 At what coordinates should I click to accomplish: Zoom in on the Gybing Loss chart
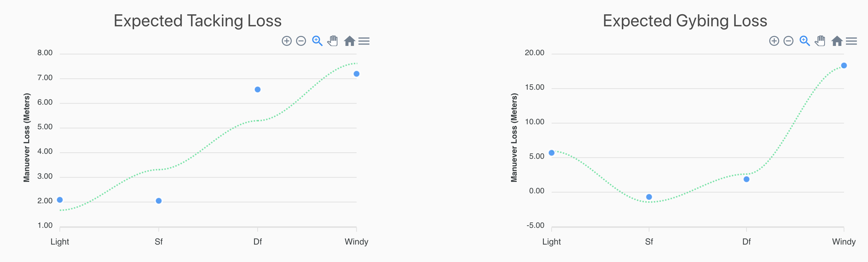tap(774, 41)
